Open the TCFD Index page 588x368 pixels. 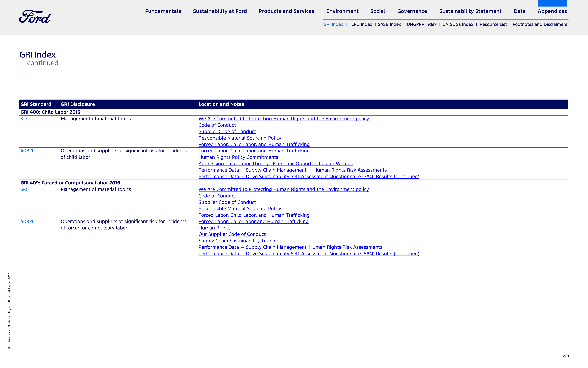[x=360, y=24]
